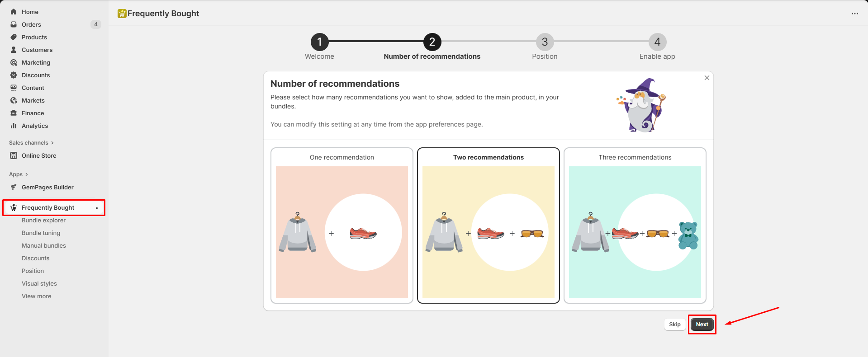This screenshot has height=357, width=868.
Task: Click the Orders inbox icon
Action: 14,24
